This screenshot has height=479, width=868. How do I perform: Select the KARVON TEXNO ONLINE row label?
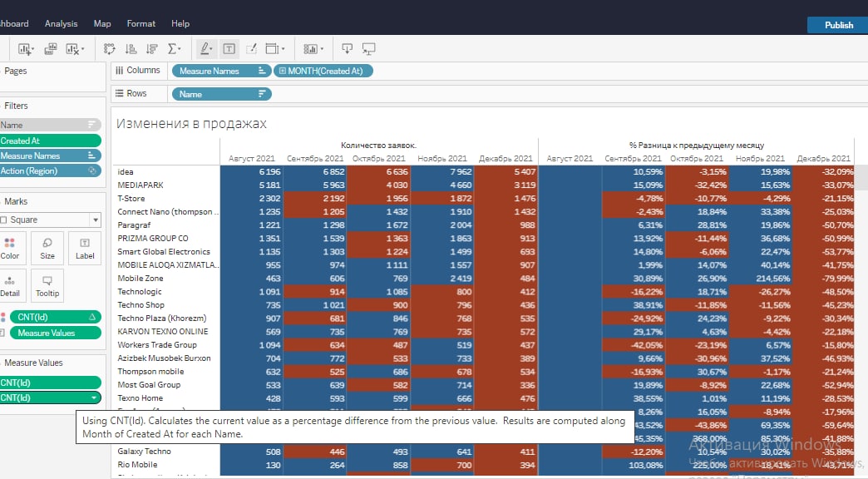click(x=163, y=331)
